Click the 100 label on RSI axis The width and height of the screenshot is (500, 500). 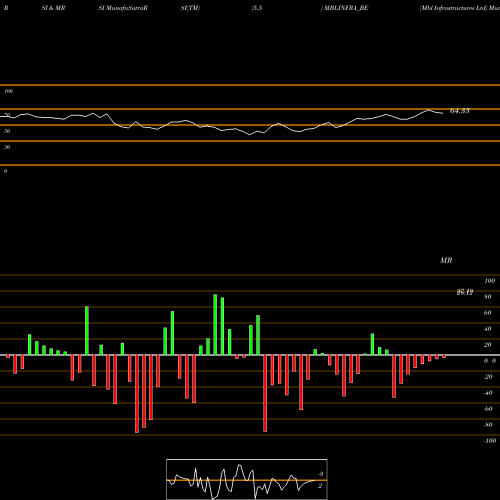point(9,91)
